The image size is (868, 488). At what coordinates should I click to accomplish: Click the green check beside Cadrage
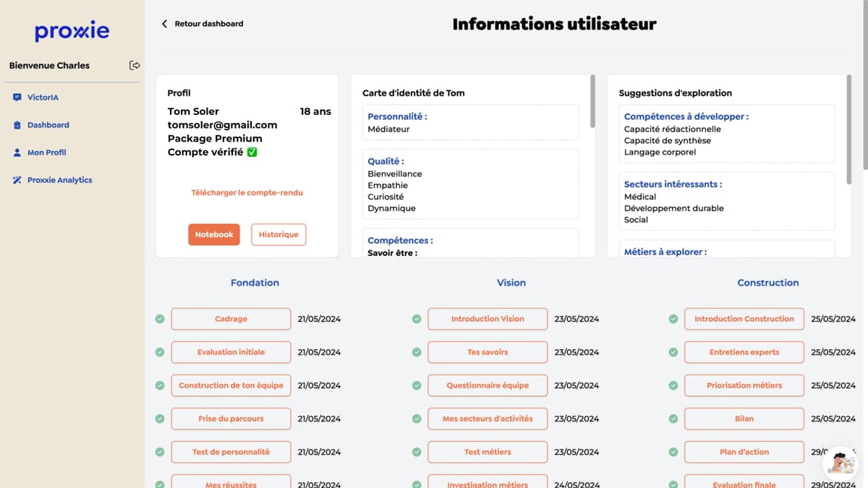tap(160, 319)
